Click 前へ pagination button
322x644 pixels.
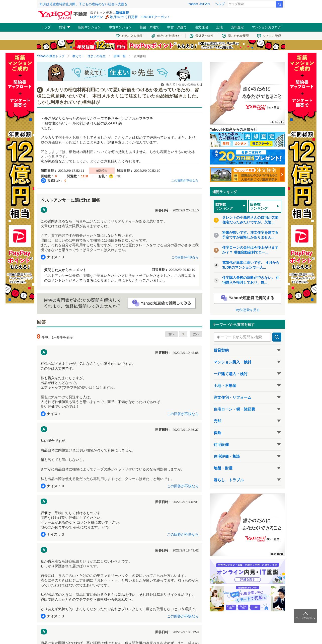tap(172, 334)
